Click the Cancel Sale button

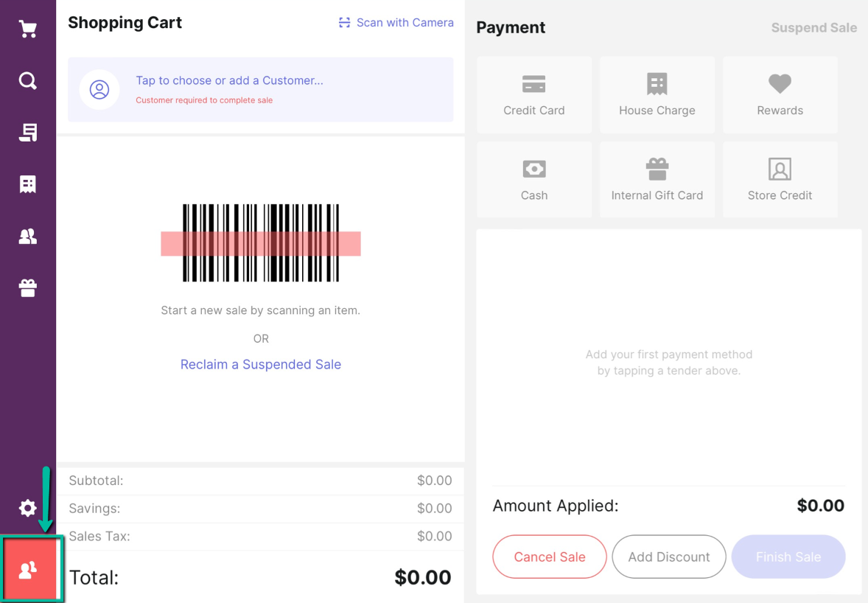coord(550,557)
